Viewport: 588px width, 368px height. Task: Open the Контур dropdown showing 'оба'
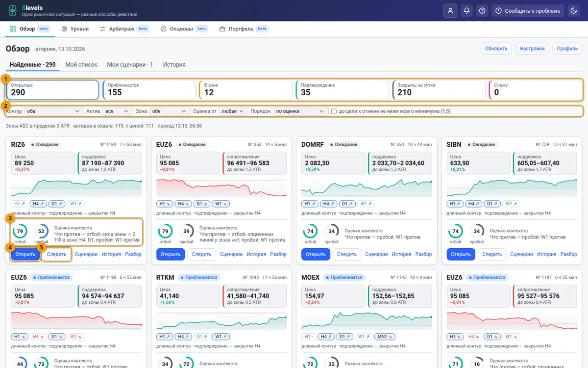(53, 111)
